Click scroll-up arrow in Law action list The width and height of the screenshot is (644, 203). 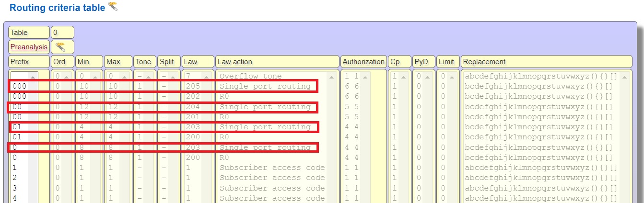pos(330,77)
